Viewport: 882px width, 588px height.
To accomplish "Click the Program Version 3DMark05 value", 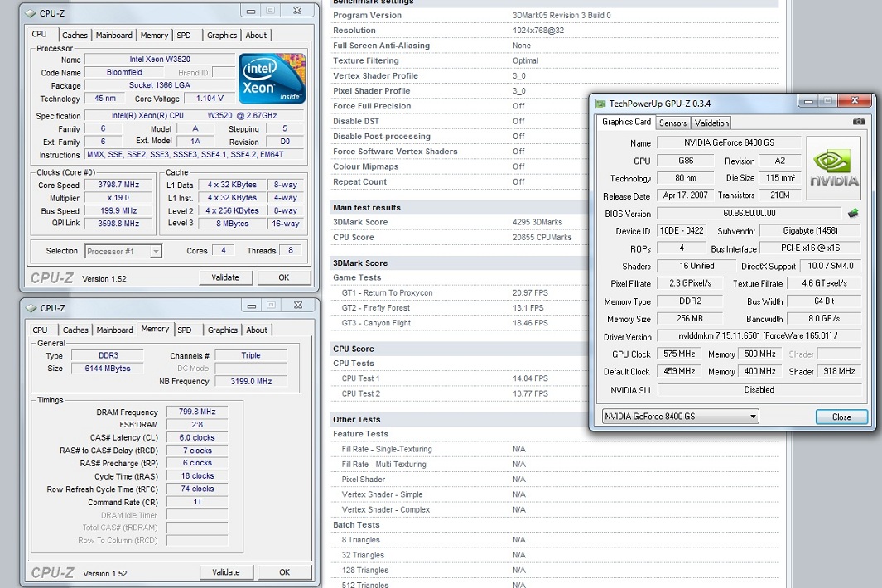I will (x=561, y=15).
